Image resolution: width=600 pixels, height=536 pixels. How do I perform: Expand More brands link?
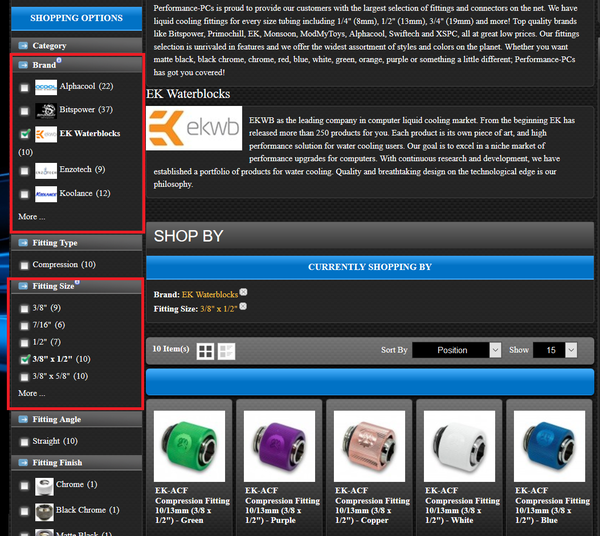[x=32, y=217]
